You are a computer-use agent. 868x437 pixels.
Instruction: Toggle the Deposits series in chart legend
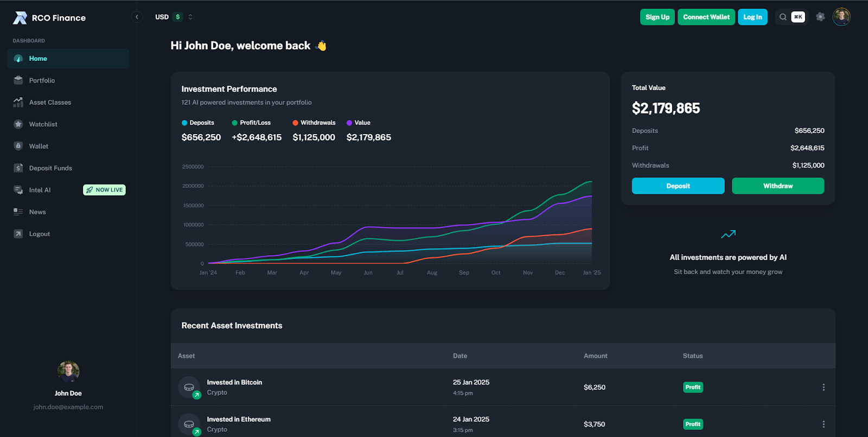tap(198, 123)
